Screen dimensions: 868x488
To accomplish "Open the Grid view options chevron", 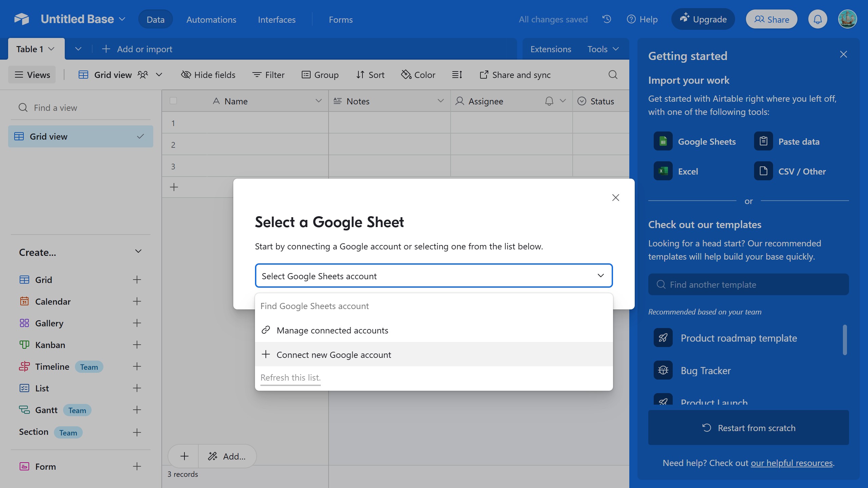I will point(159,75).
